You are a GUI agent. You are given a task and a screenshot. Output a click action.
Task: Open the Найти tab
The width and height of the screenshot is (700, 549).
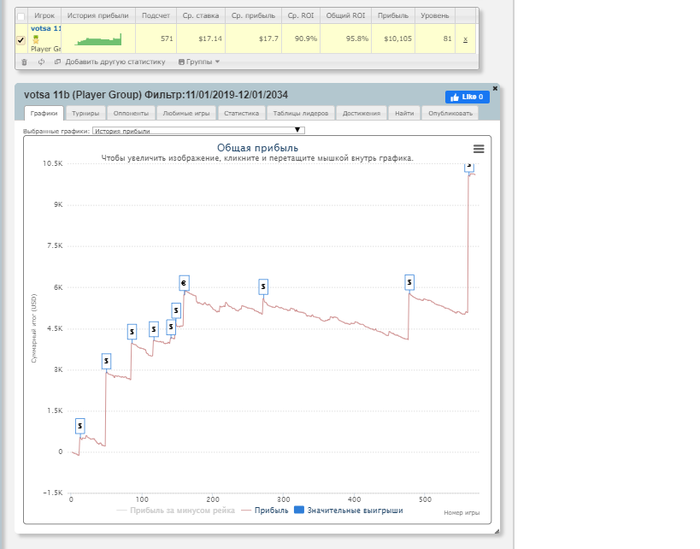point(404,113)
